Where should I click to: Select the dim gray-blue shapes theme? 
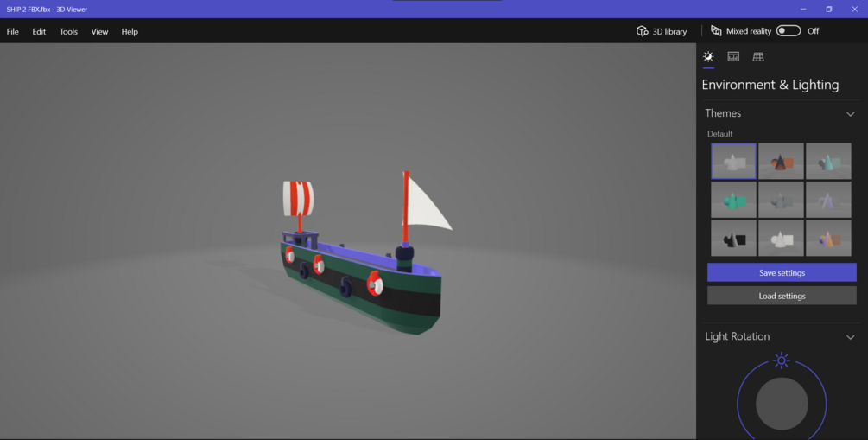(x=781, y=200)
